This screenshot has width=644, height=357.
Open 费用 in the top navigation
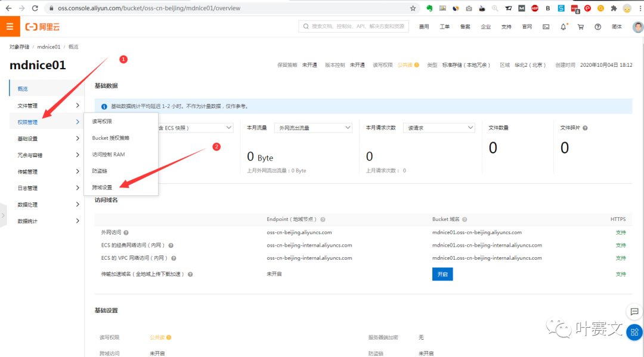pos(424,27)
